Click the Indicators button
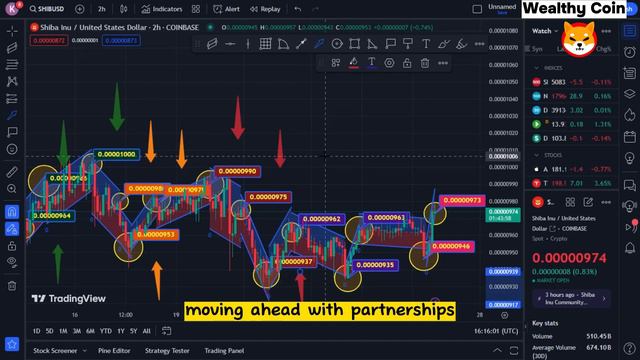The height and width of the screenshot is (360, 640). [x=162, y=9]
